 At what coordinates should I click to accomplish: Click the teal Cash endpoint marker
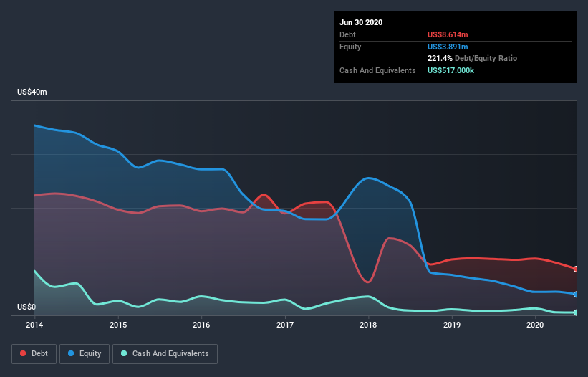576,312
